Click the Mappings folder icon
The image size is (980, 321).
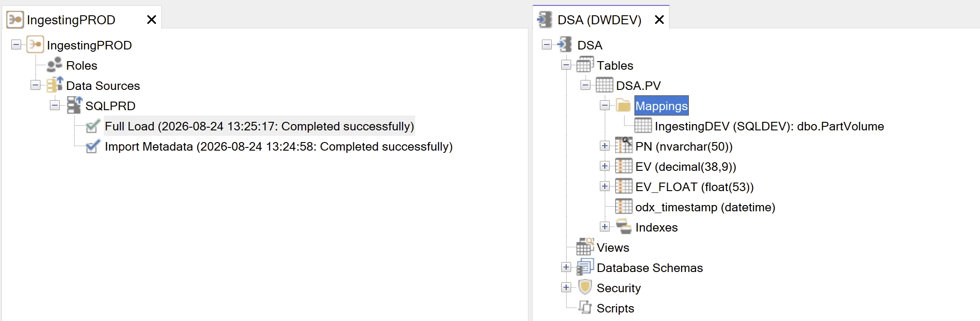click(624, 106)
